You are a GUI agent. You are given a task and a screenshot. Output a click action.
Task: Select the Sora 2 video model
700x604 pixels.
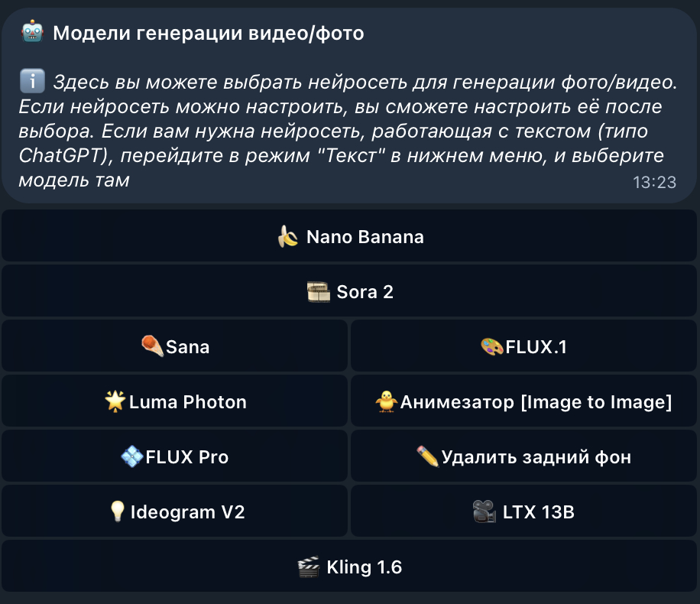349,292
